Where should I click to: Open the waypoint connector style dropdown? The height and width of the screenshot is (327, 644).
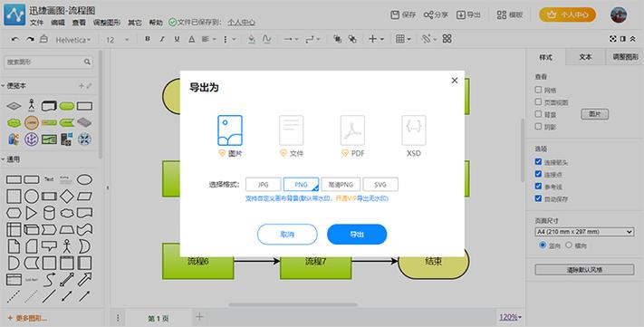click(312, 39)
